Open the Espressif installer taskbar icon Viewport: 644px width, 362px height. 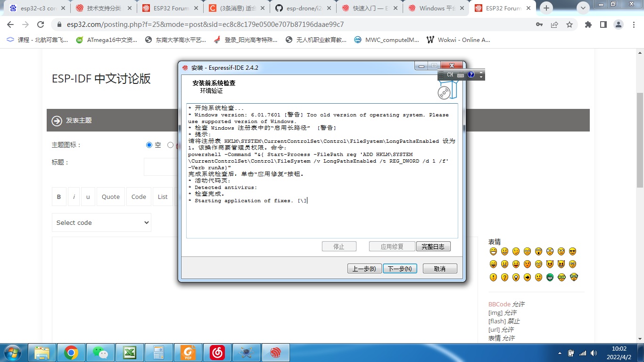click(x=275, y=353)
